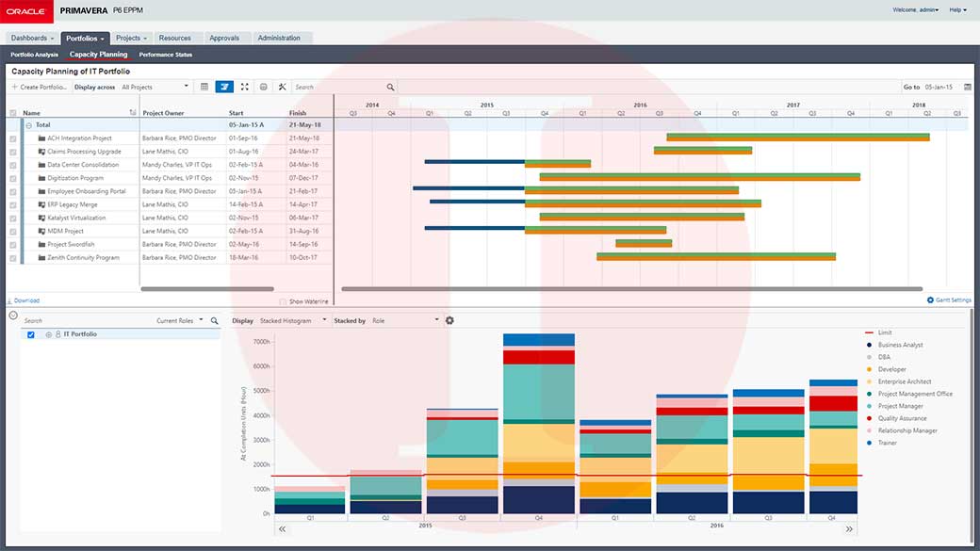The width and height of the screenshot is (980, 551).
Task: Open the Go to date calendar icon
Action: [968, 87]
